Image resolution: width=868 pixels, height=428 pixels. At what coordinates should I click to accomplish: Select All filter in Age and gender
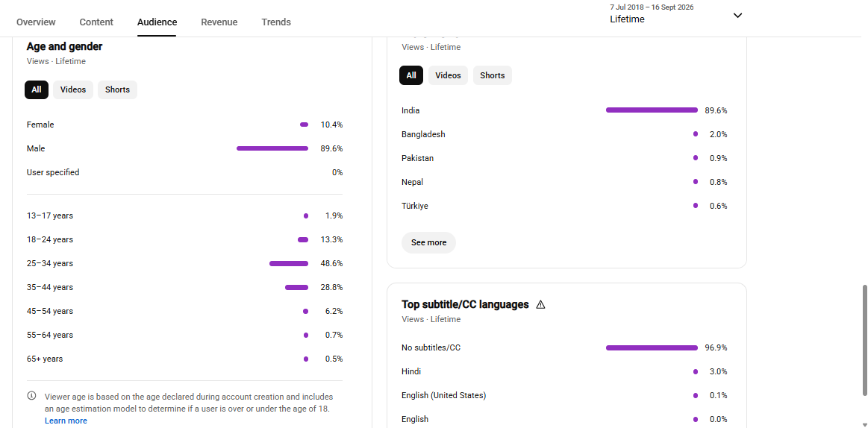coord(37,89)
